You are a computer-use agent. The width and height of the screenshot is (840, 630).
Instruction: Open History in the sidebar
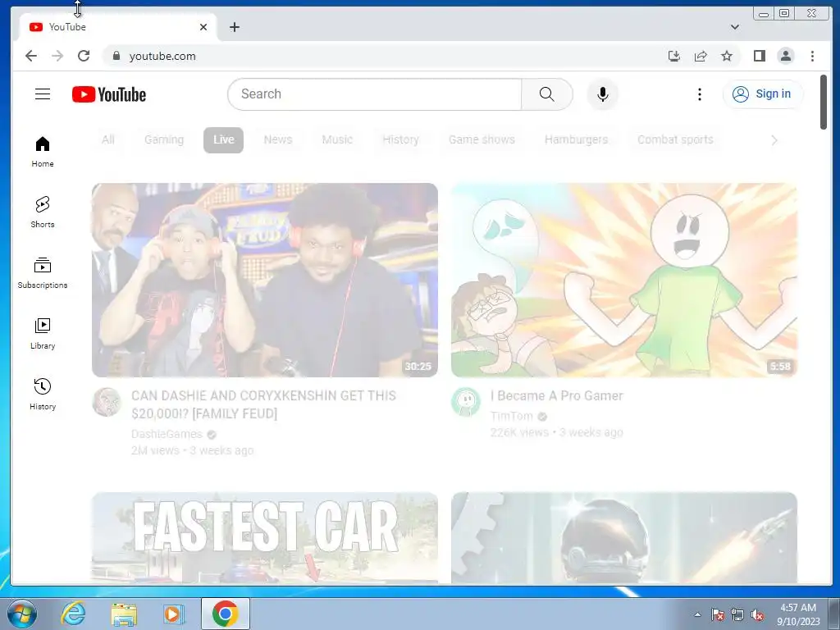[43, 395]
